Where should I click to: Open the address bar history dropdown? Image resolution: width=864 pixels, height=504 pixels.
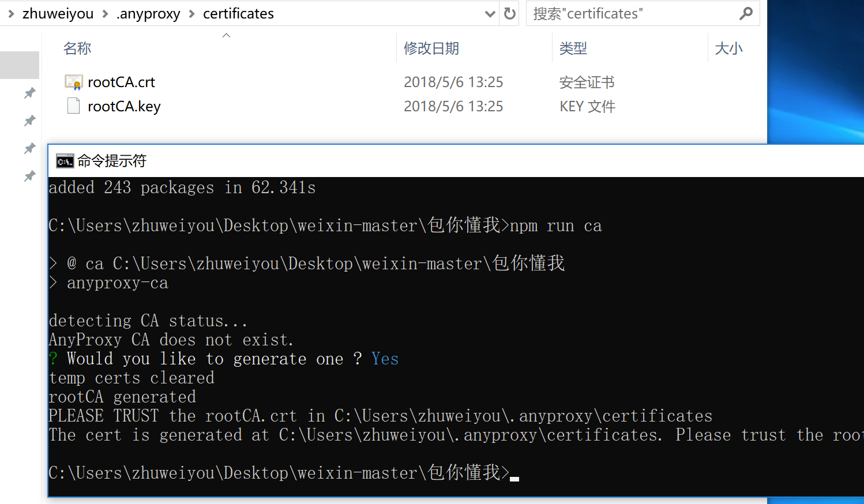(490, 14)
